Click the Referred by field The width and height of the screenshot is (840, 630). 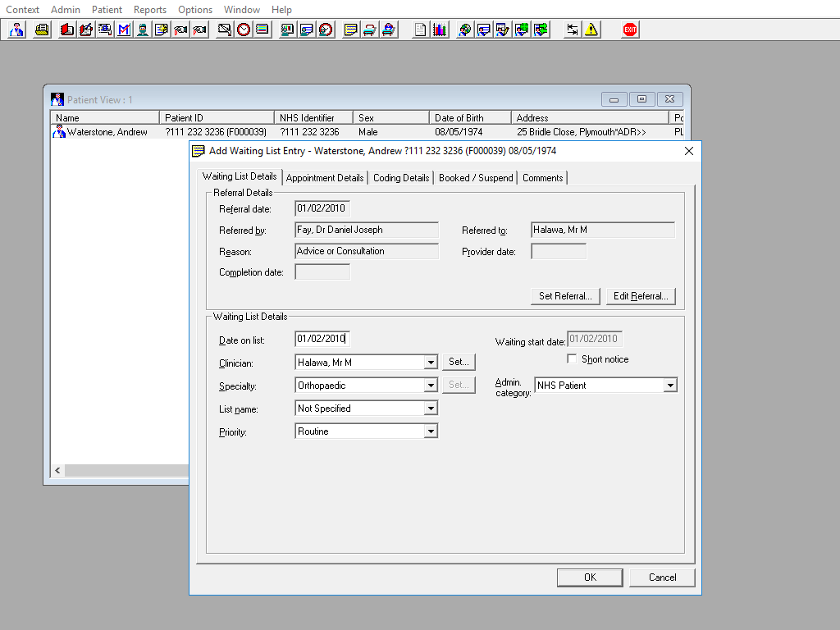tap(367, 230)
